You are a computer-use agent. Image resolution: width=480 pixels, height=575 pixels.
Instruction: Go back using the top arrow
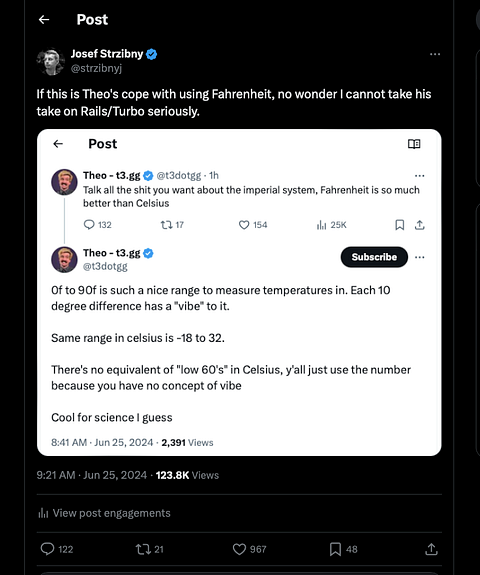[44, 19]
